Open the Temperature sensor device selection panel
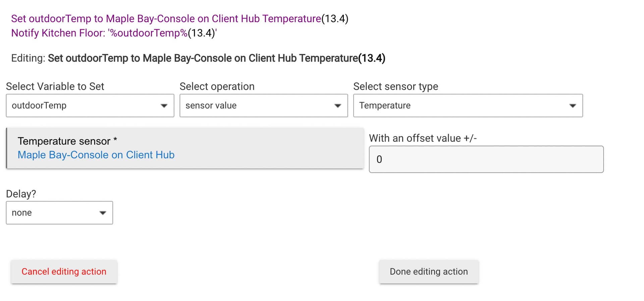The image size is (644, 301). coord(185,148)
